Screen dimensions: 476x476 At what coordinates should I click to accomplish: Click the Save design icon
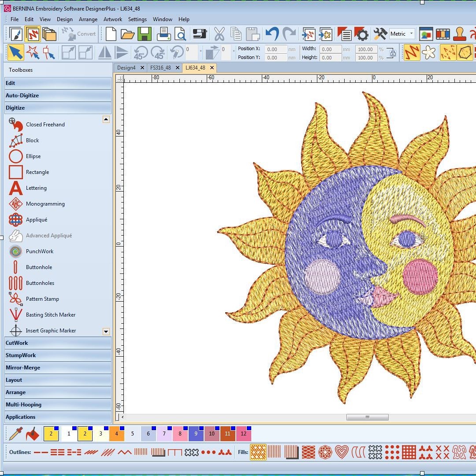[144, 34]
